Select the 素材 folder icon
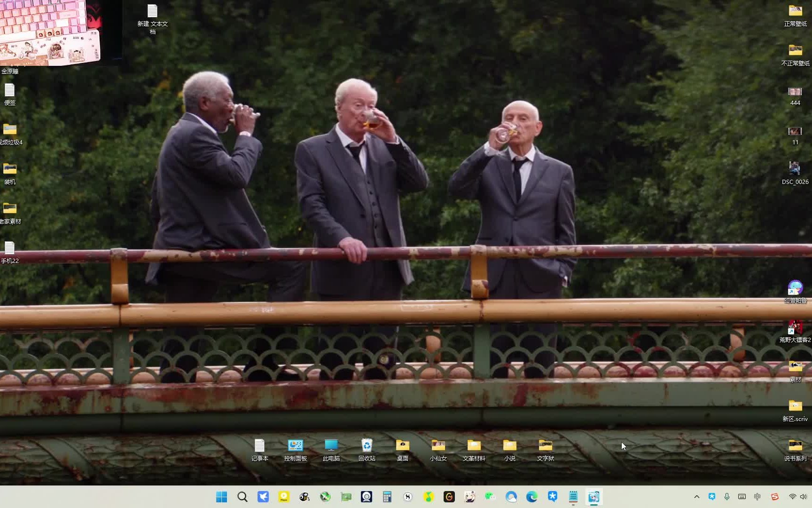This screenshot has width=812, height=508. pyautogui.click(x=795, y=371)
